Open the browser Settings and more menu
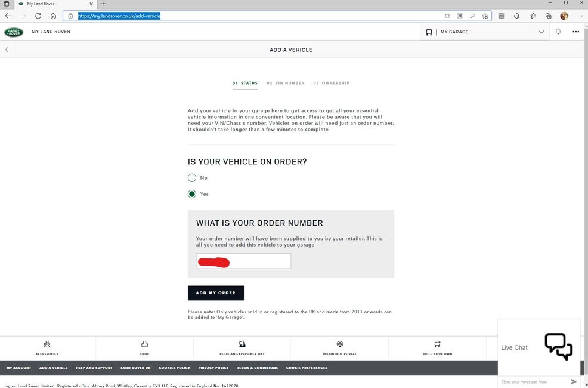Screen dimensions: 588x388 [580, 16]
